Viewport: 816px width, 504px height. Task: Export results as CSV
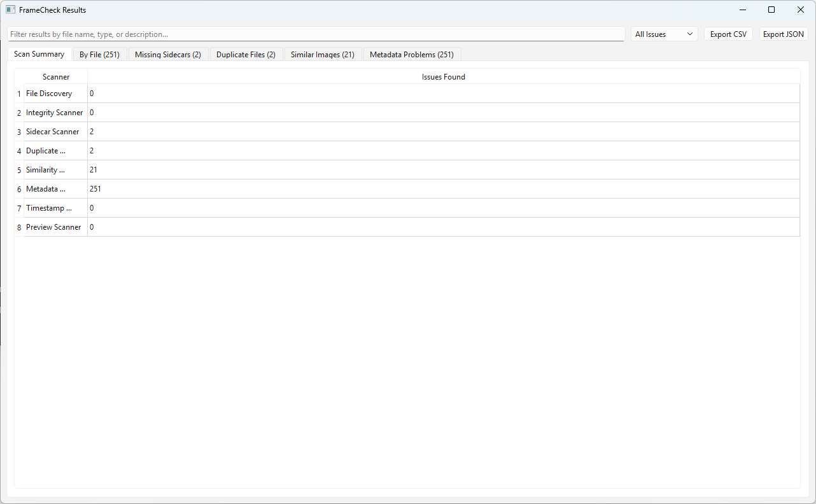click(x=728, y=34)
